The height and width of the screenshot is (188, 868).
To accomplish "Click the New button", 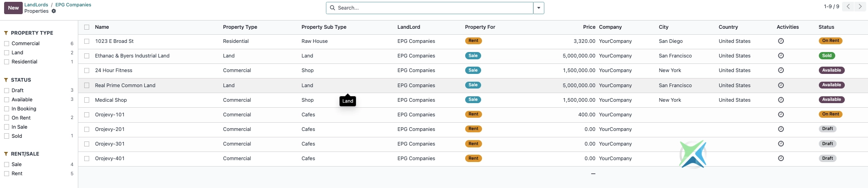I will [x=13, y=8].
